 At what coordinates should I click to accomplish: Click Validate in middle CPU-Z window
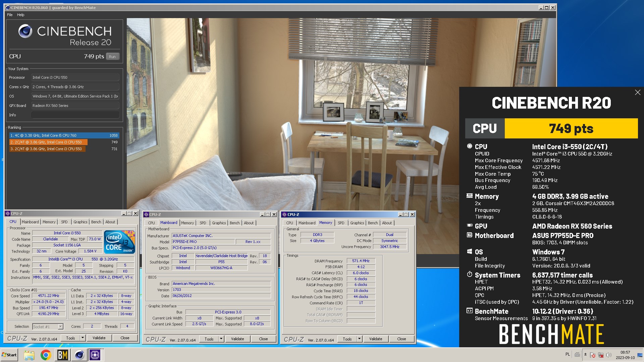click(237, 339)
